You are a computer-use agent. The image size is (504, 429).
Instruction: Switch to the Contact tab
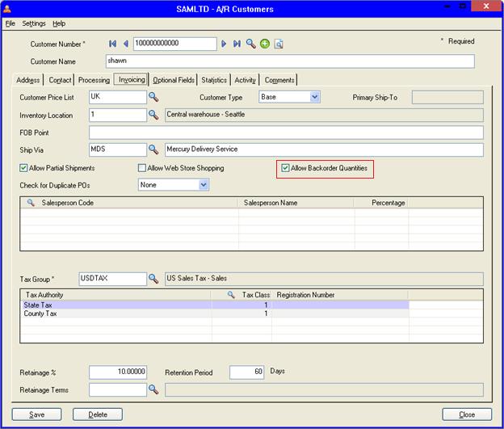coord(60,80)
